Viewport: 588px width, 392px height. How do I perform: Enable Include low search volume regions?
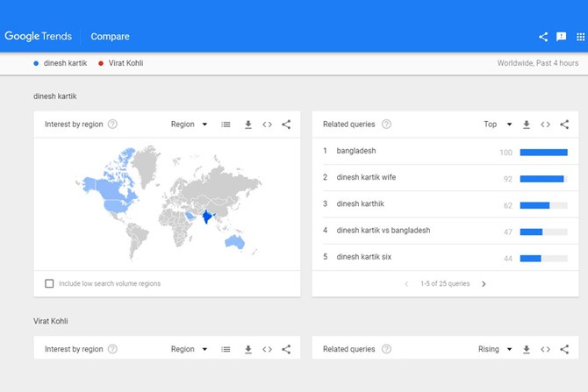pos(49,283)
